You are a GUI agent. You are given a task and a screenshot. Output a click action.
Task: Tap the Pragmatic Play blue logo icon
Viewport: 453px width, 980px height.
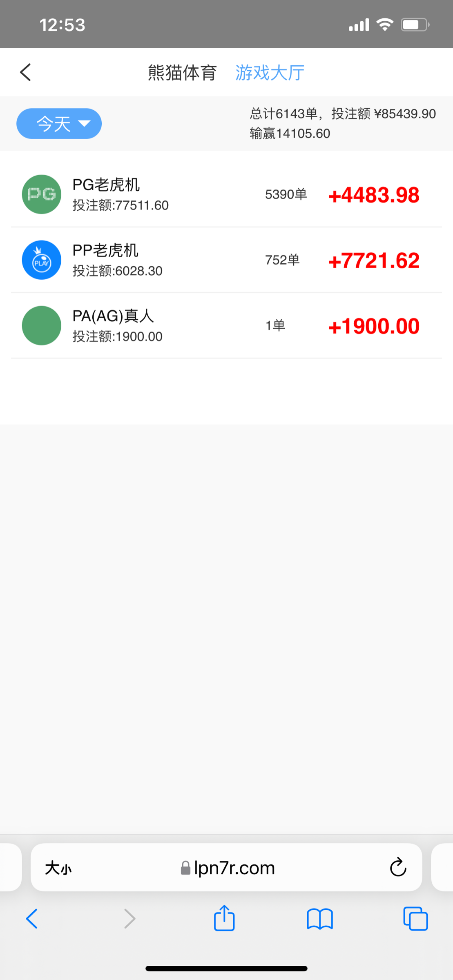(x=42, y=260)
